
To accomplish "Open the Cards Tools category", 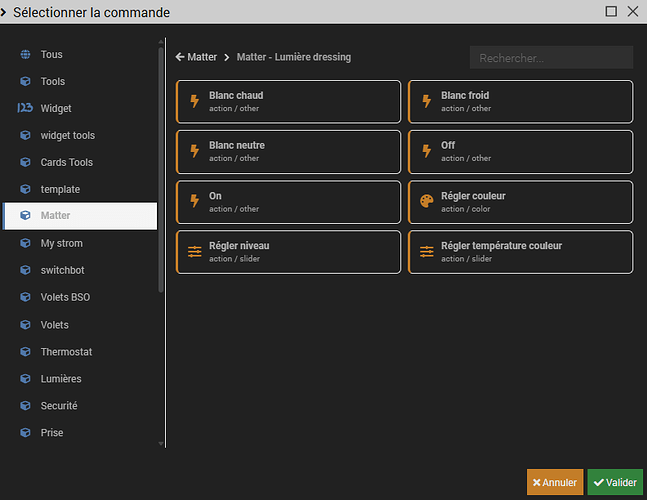I will 80,162.
